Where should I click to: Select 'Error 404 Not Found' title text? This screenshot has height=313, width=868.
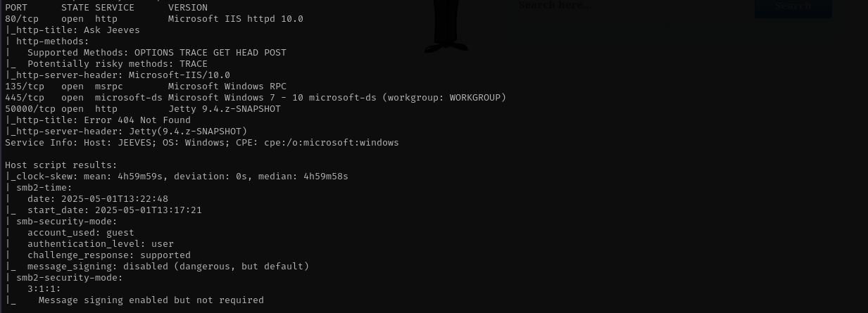(137, 120)
